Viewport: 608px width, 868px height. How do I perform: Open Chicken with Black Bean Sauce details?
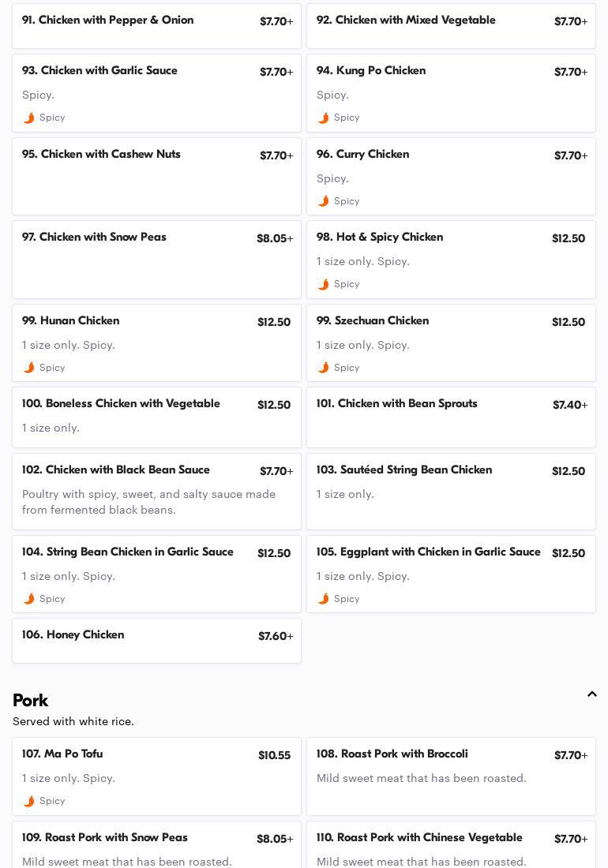point(116,470)
